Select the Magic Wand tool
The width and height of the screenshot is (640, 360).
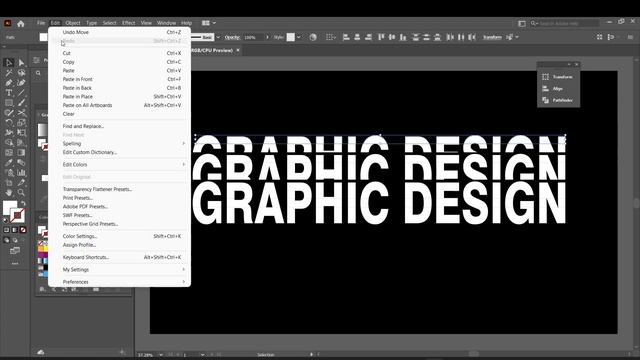click(x=9, y=73)
